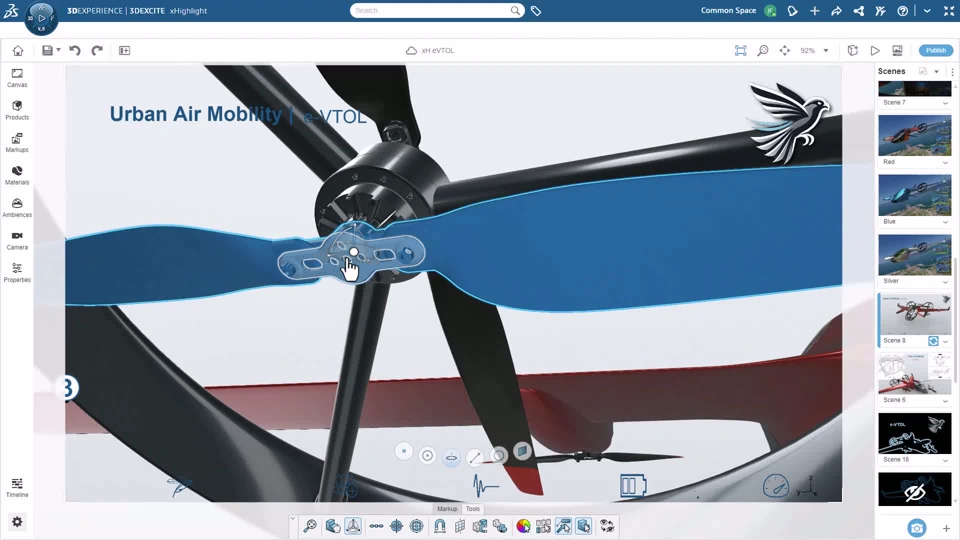Click the Scene 8 update refresh icon
The image size is (960, 540).
click(x=933, y=341)
